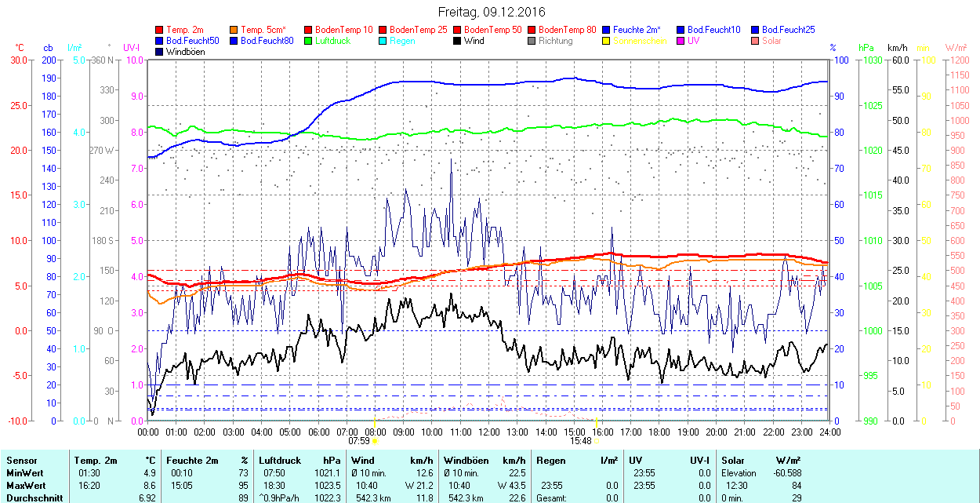Screen dimensions: 980x503
Task: Click the Luftdruck column header in the table
Action: 280,461
